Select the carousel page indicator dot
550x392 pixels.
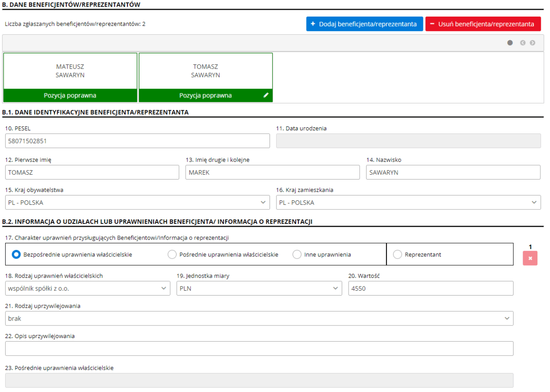510,43
